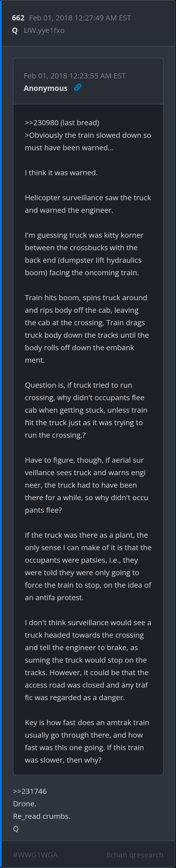Viewport: 176px width, 868px height.
Task: Click the 12:27:49 AM EST post timestamp
Action: tap(80, 18)
